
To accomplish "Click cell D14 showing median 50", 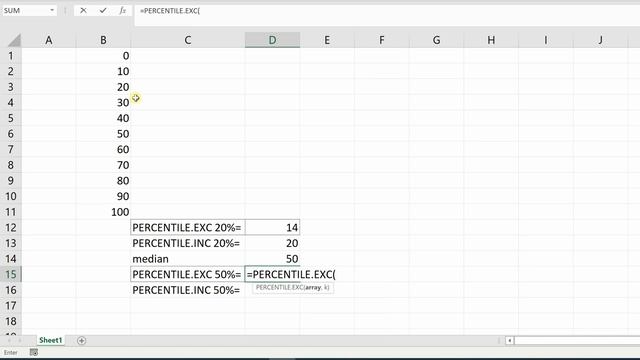I will point(272,259).
